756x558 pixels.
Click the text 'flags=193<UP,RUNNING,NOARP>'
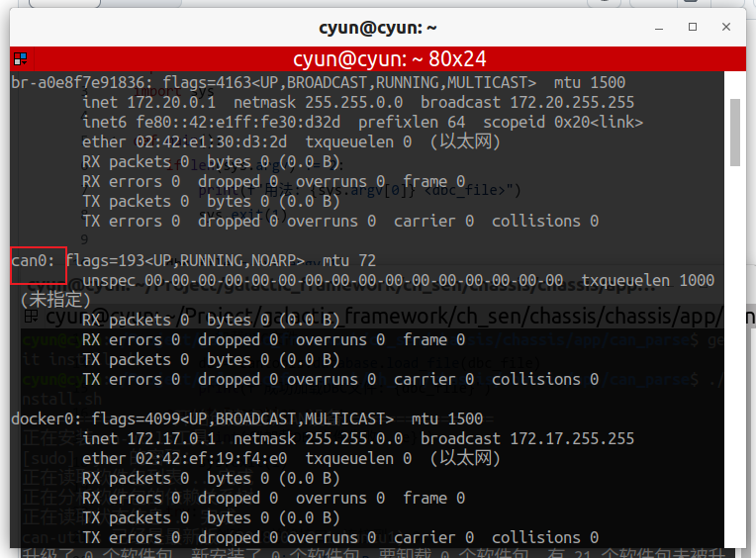186,260
